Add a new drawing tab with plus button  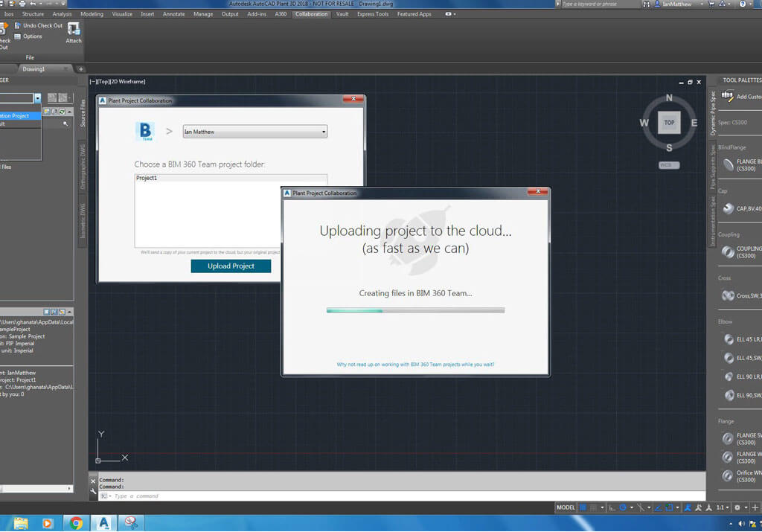coord(80,69)
